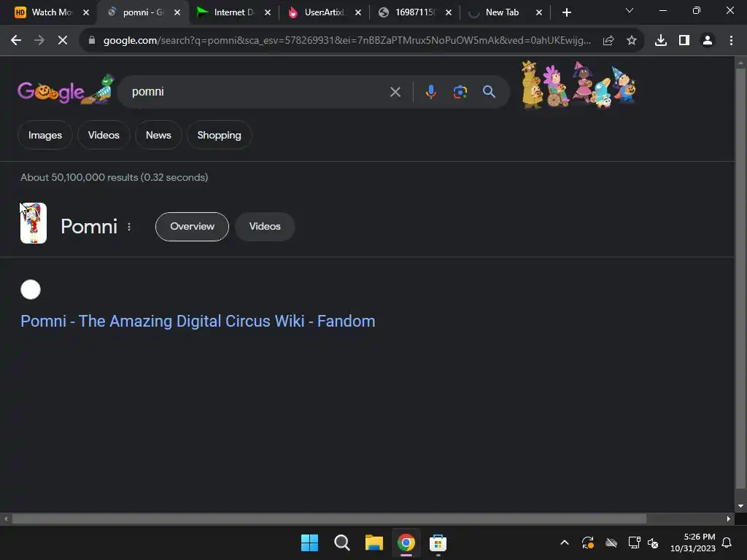The height and width of the screenshot is (560, 747).
Task: Open a new browser tab
Action: 566,13
